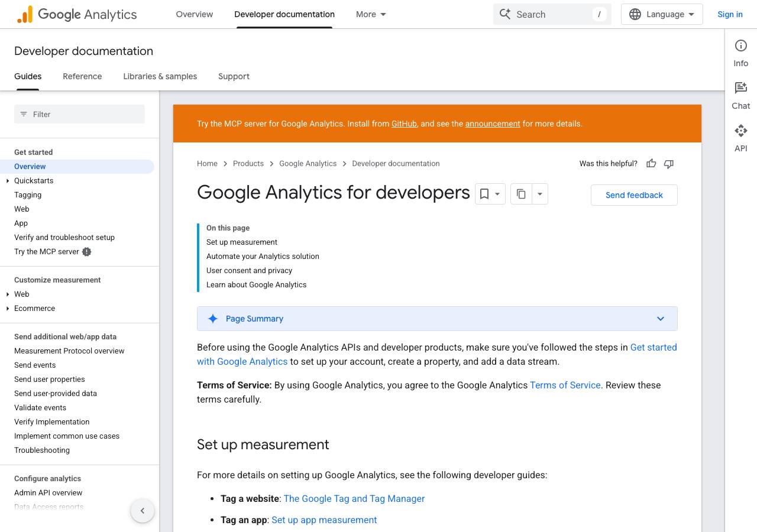Viewport: 757px width, 532px height.
Task: Open Tagging in the sidebar
Action: pyautogui.click(x=28, y=195)
